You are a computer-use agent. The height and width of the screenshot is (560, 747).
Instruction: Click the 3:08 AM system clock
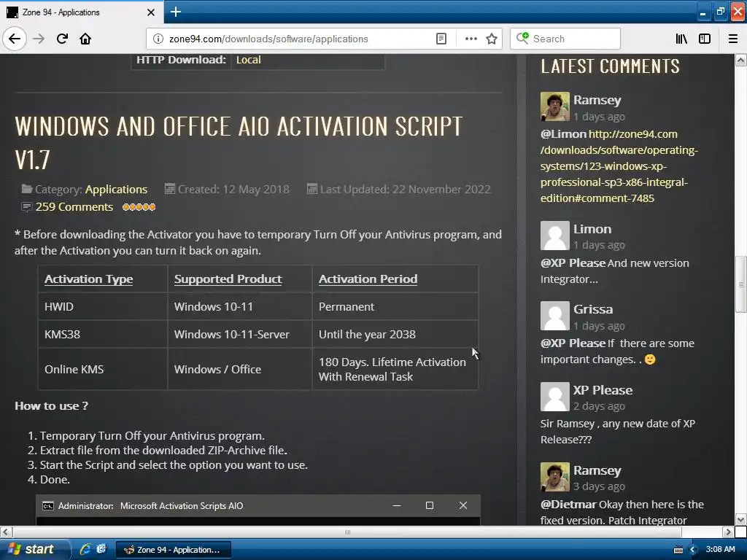coord(720,549)
